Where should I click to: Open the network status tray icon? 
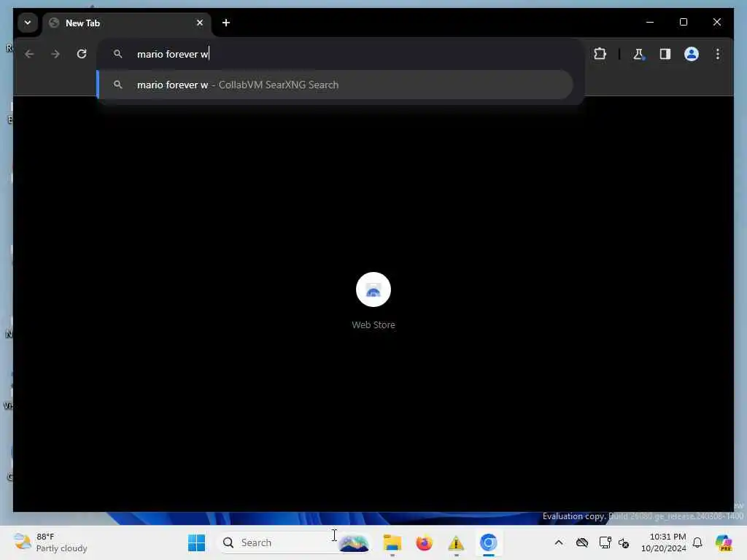point(605,542)
